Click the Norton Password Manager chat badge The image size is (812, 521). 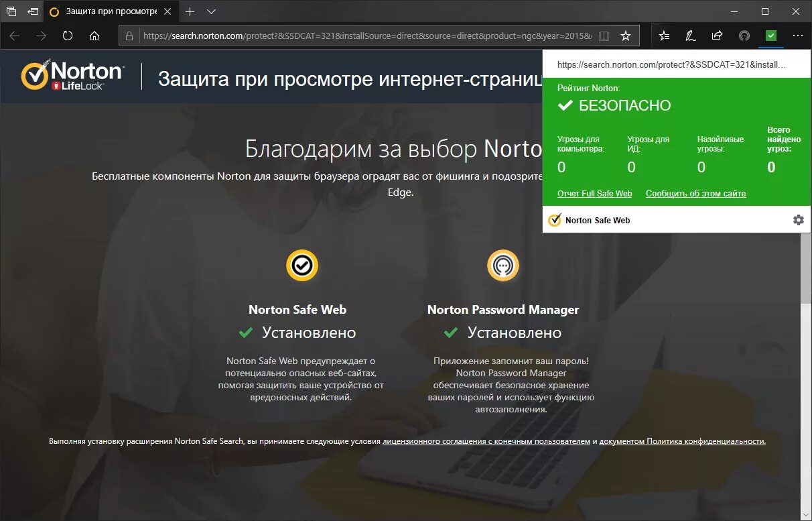click(503, 266)
